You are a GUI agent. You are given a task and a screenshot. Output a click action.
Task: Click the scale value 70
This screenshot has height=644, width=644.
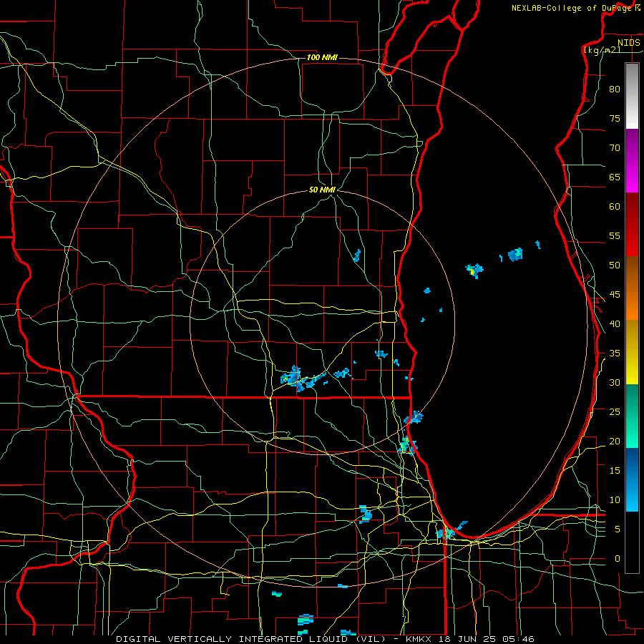coord(615,148)
